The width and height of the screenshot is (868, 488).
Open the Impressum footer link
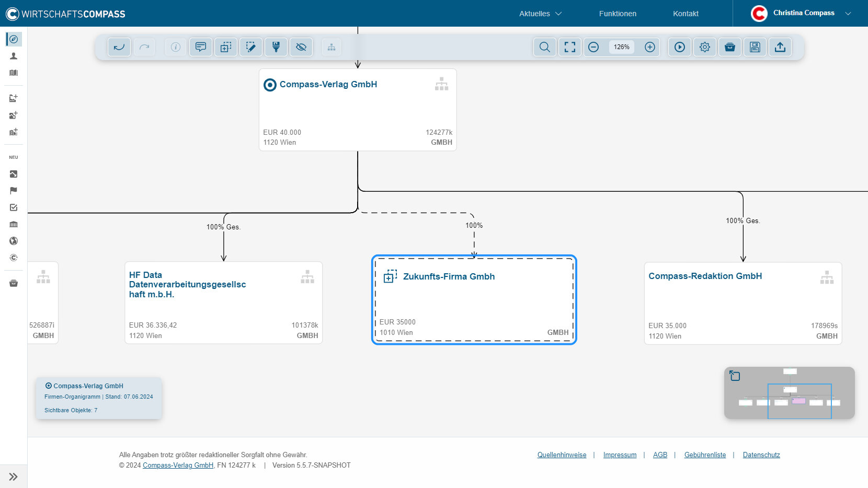click(620, 455)
